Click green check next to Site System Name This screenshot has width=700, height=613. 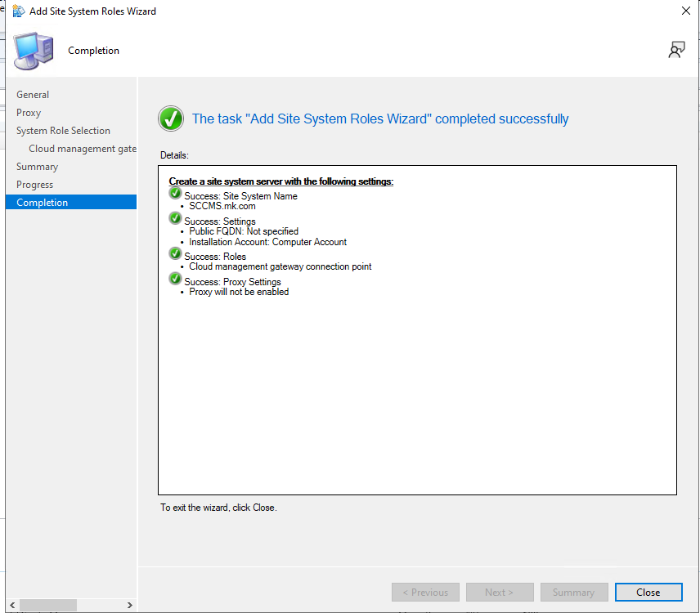point(175,194)
